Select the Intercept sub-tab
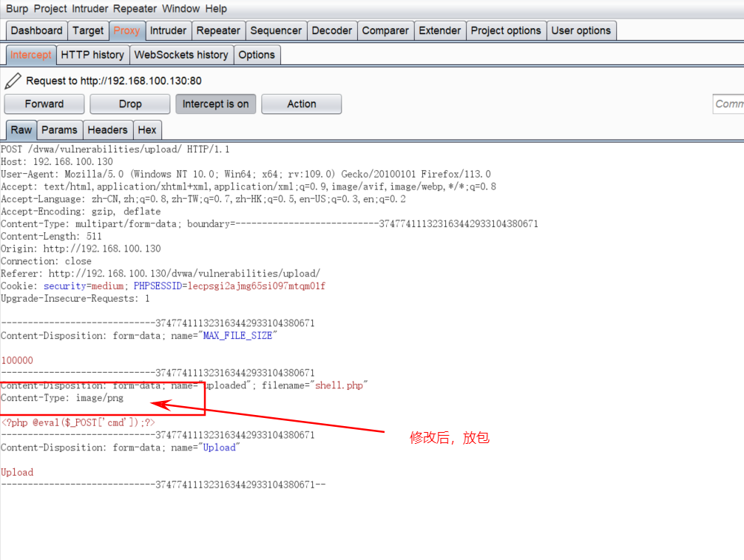Screen dimensions: 744x560 [31, 55]
